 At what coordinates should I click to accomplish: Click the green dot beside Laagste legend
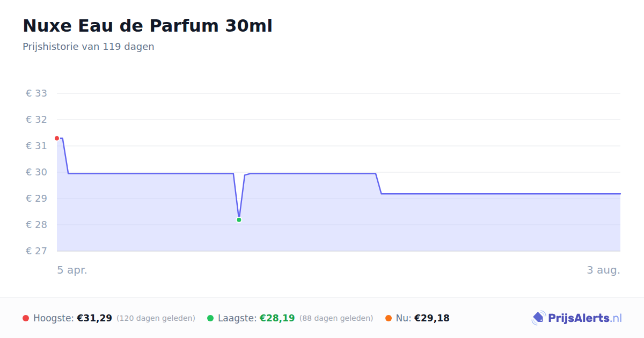[210, 318]
